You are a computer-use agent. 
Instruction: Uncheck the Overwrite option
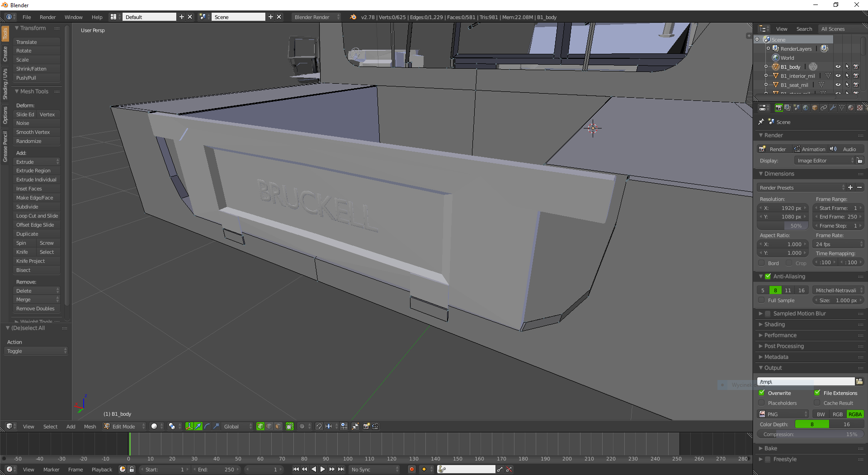pyautogui.click(x=762, y=393)
